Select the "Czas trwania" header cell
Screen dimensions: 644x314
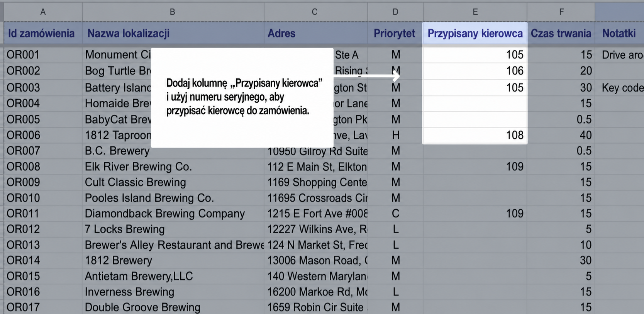pyautogui.click(x=561, y=34)
